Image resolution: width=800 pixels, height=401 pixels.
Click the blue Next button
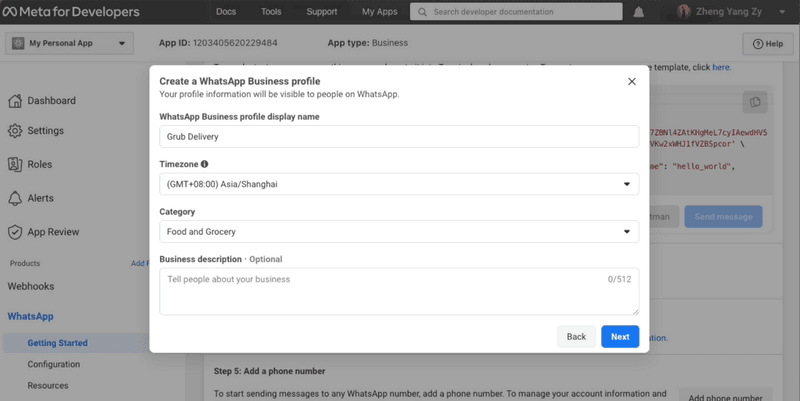(620, 337)
